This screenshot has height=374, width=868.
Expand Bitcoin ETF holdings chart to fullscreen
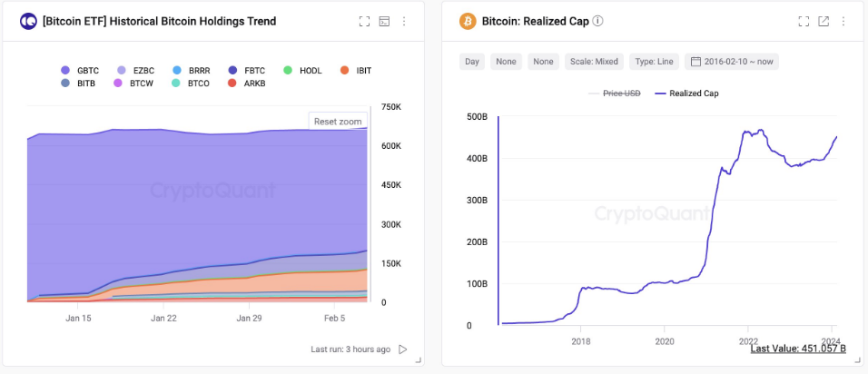[364, 21]
